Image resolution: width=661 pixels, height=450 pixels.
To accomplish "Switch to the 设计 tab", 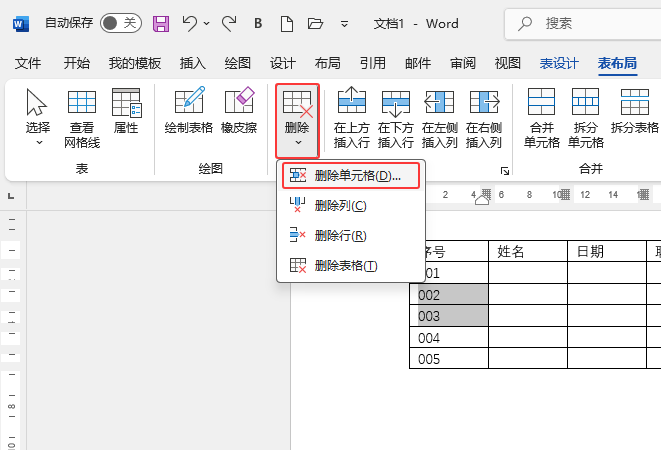I will click(283, 63).
